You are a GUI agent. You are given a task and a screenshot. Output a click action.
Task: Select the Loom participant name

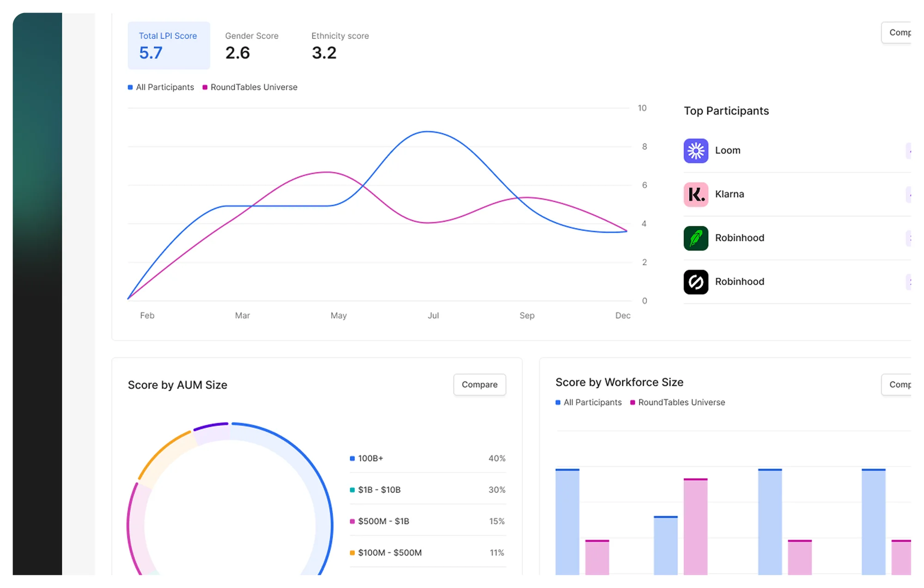[728, 151]
